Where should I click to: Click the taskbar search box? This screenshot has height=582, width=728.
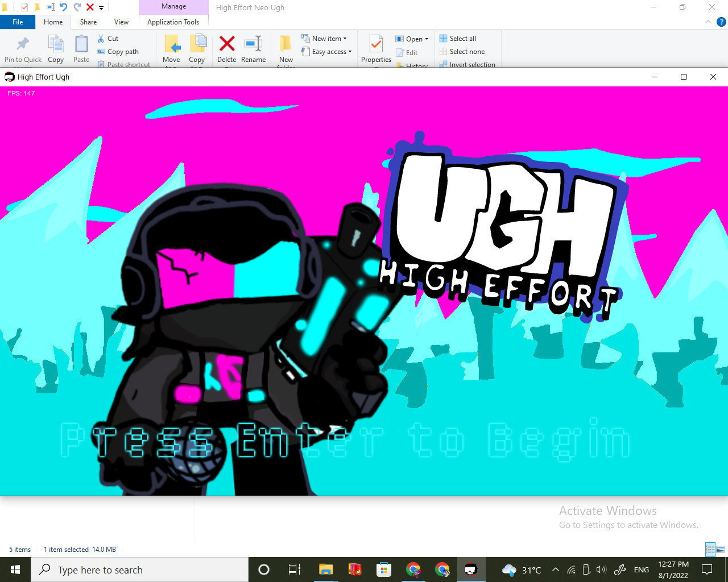[139, 569]
